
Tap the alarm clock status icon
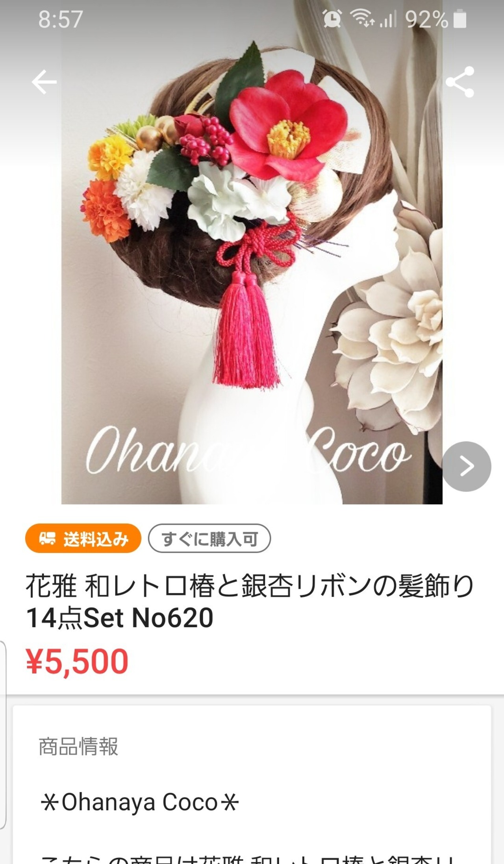tap(332, 19)
